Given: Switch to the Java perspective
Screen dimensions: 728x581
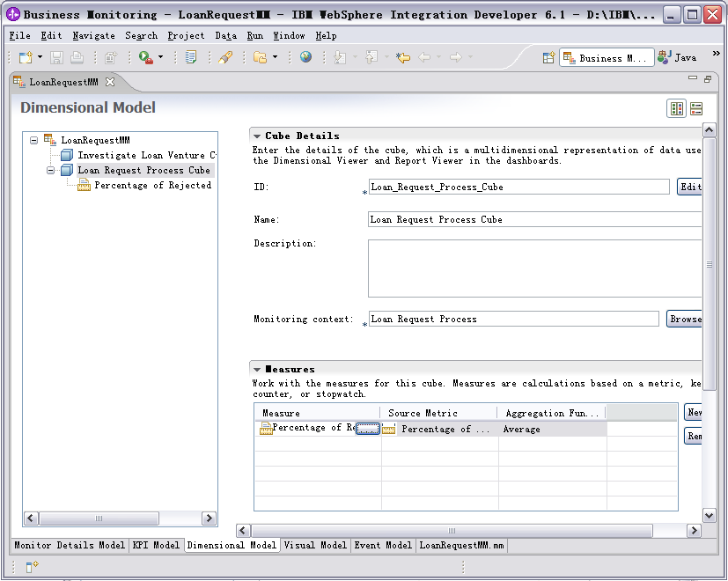Looking at the screenshot, I should (x=678, y=57).
